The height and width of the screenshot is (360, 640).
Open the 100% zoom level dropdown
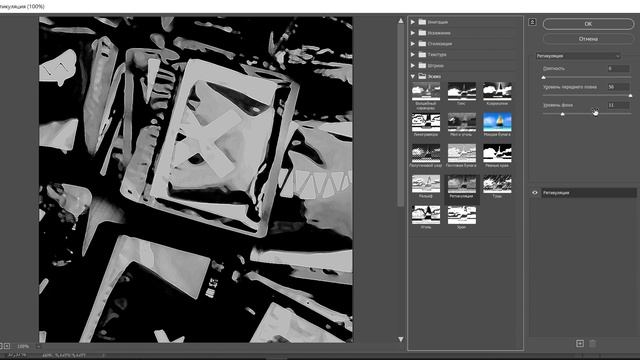coord(38,347)
